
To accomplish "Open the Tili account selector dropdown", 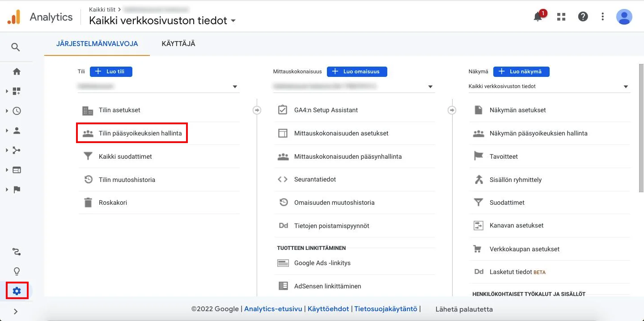I will pos(234,86).
